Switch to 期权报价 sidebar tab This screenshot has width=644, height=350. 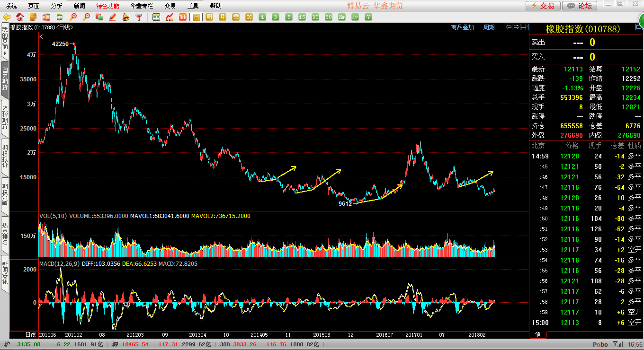[x=5, y=157]
